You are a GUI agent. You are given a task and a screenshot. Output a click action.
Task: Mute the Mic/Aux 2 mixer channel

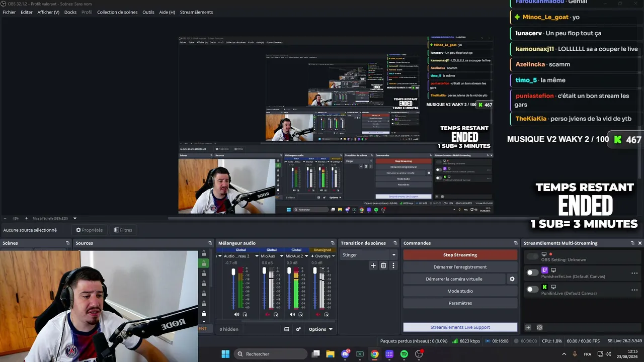(292, 315)
